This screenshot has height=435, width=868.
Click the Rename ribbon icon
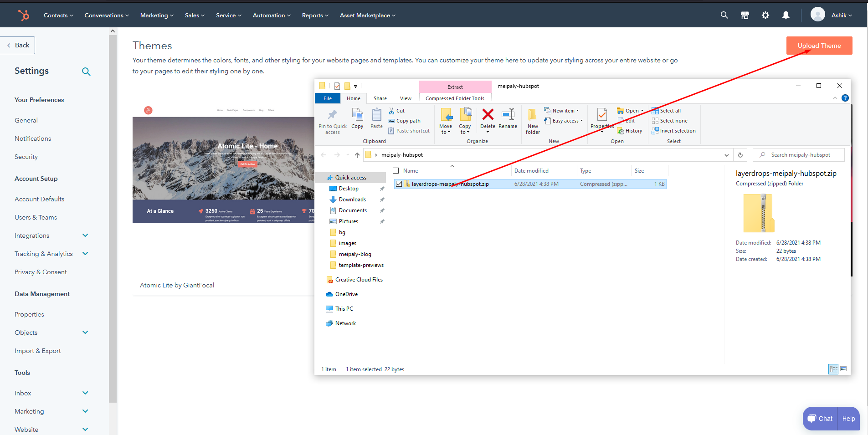[x=508, y=119]
